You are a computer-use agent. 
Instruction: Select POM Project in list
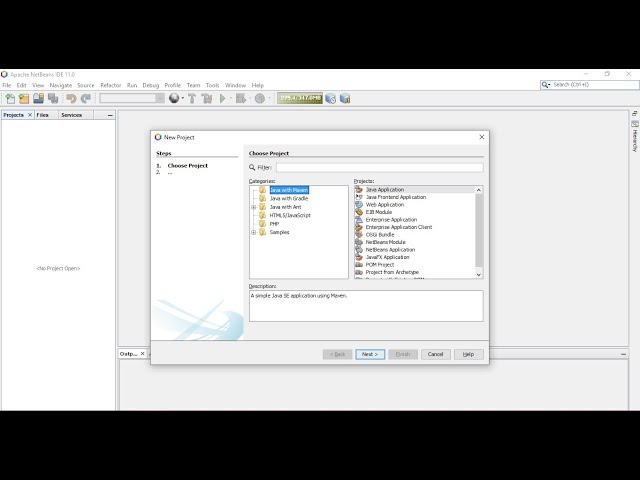click(x=380, y=265)
